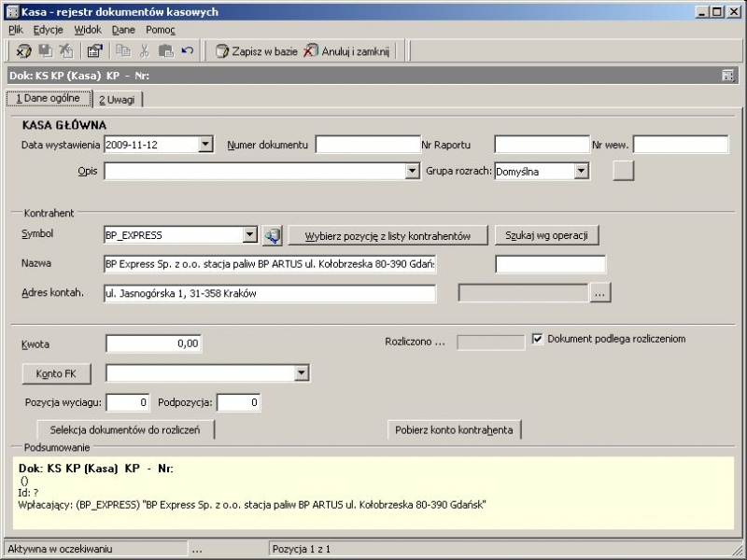Click the scissors cut icon
Image resolution: width=747 pixels, height=560 pixels.
pyautogui.click(x=145, y=50)
